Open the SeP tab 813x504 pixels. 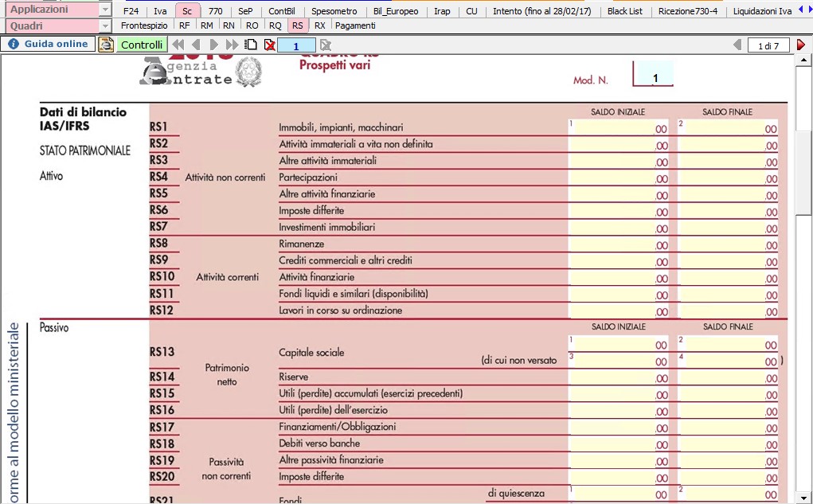click(245, 11)
